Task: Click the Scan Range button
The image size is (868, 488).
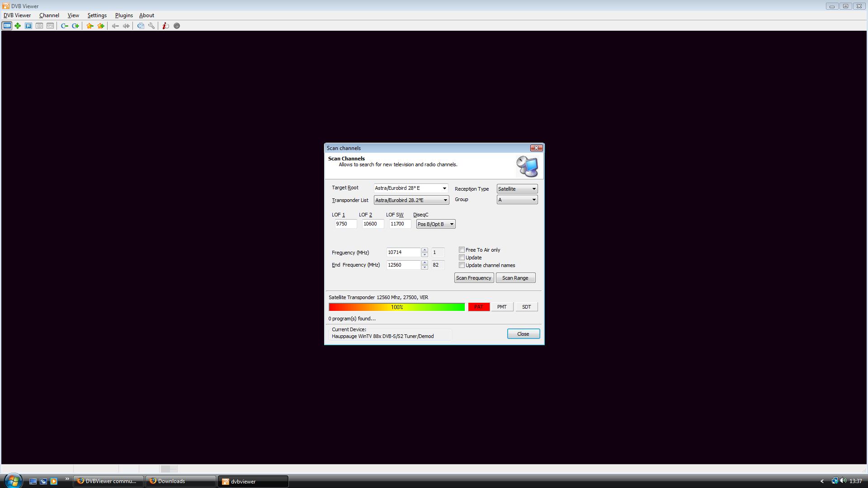Action: click(x=515, y=278)
